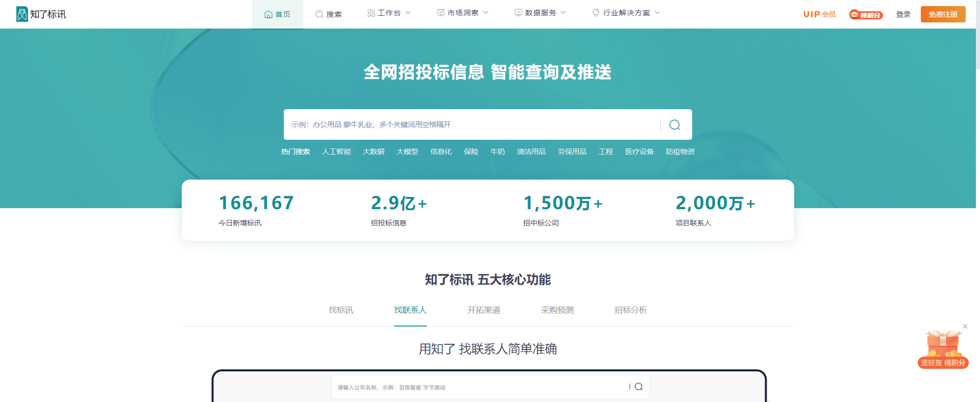Click the VIP 会员 link
The width and height of the screenshot is (980, 402).
pyautogui.click(x=820, y=14)
